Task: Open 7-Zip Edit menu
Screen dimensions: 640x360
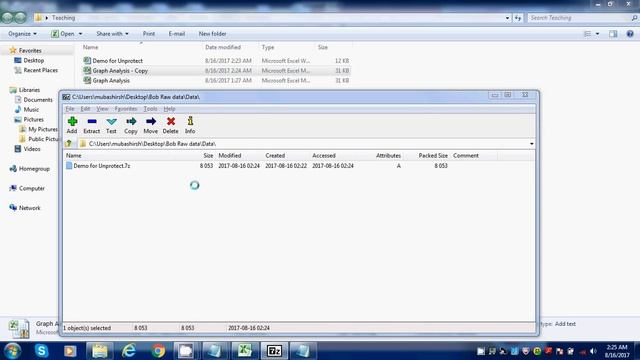Action: pyautogui.click(x=85, y=109)
